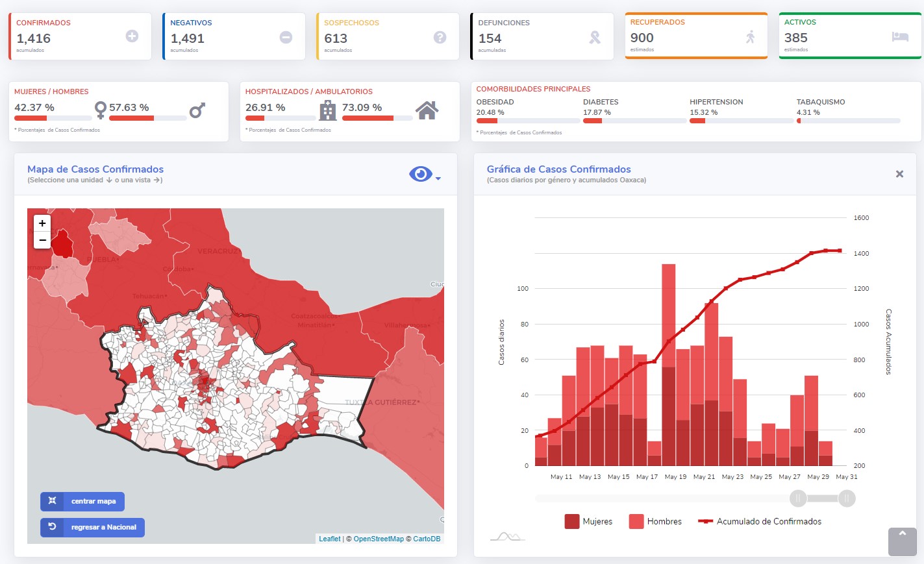Zoom in on the map
The width and height of the screenshot is (924, 564).
click(42, 223)
